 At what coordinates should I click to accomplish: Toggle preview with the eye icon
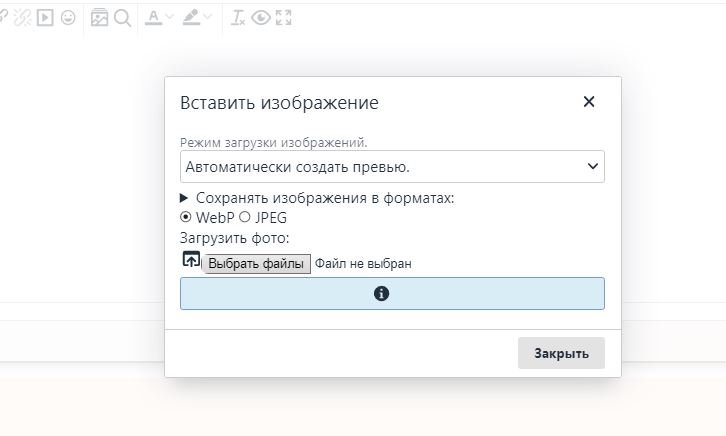261,17
